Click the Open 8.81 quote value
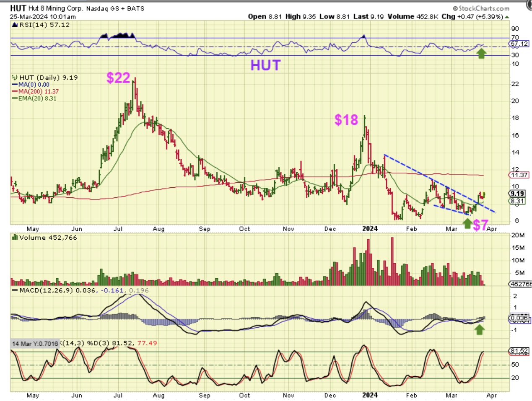This screenshot has width=532, height=401. pyautogui.click(x=265, y=17)
